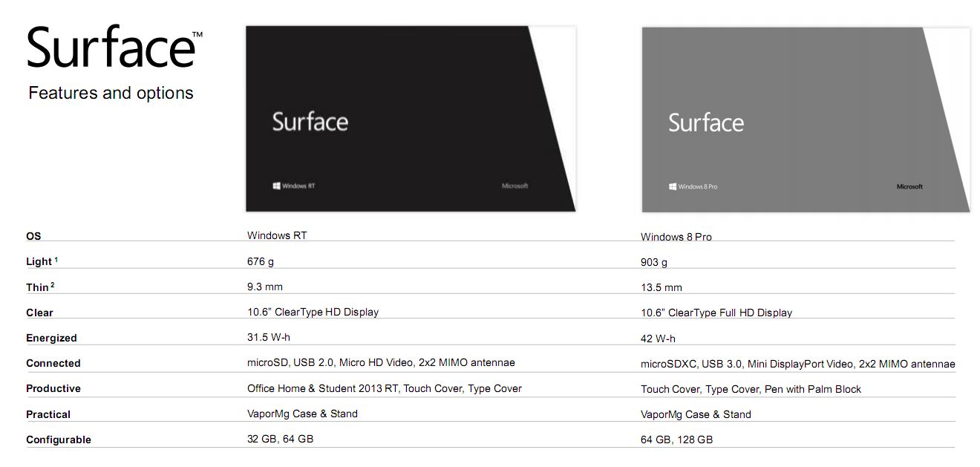Viewport: 980px width, 467px height.
Task: Click 'Touch Cover, Type Cover, Pen with Palm Block'
Action: coord(751,389)
